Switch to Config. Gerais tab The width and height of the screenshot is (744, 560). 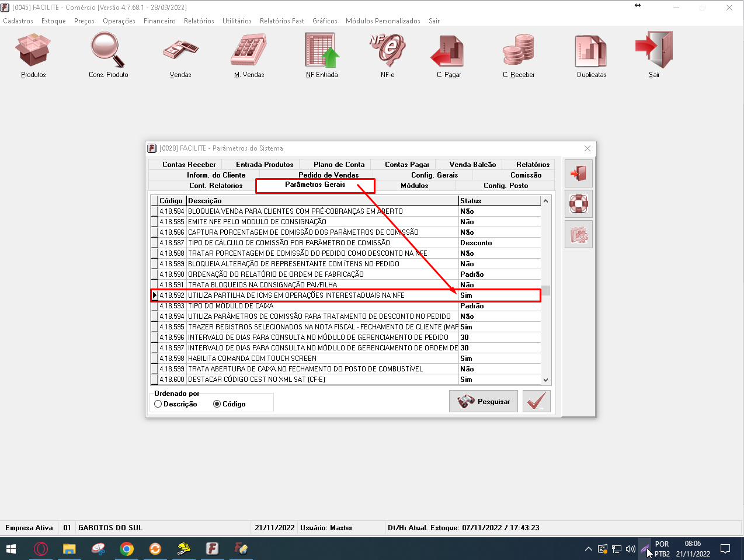434,175
